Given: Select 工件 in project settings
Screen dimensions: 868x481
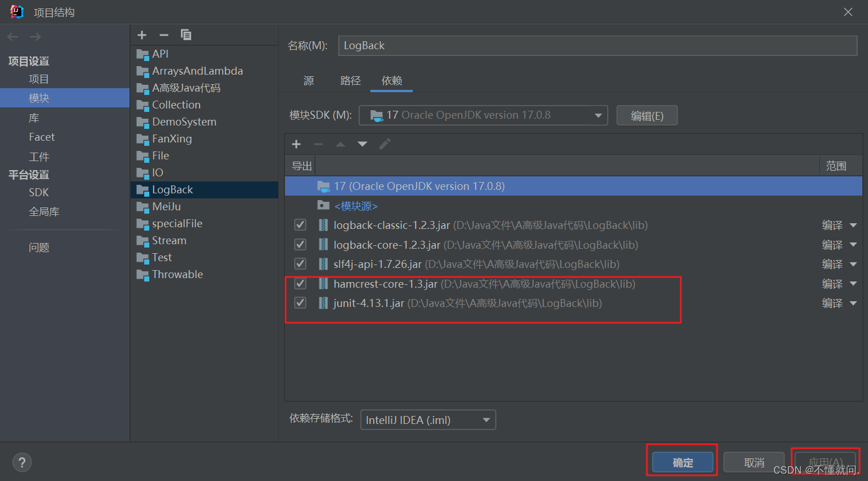Looking at the screenshot, I should coord(39,157).
